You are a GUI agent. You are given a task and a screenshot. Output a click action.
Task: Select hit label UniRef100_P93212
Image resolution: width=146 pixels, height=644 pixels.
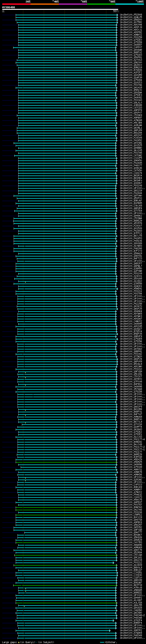[131, 562]
